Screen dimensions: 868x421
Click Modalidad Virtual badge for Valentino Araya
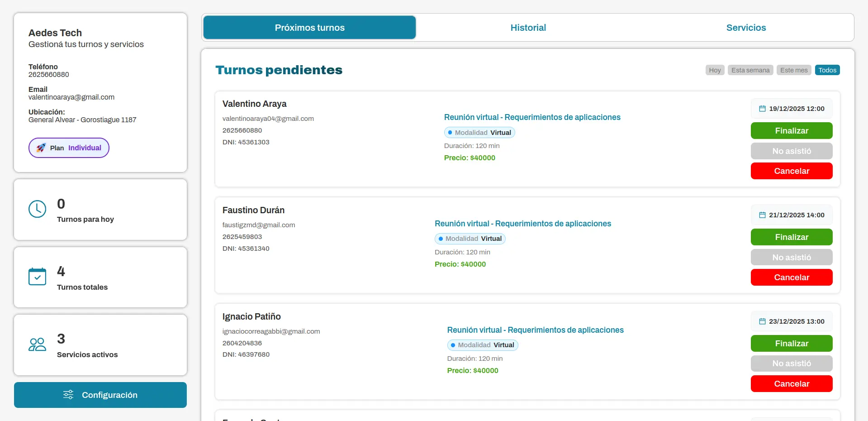pyautogui.click(x=479, y=133)
